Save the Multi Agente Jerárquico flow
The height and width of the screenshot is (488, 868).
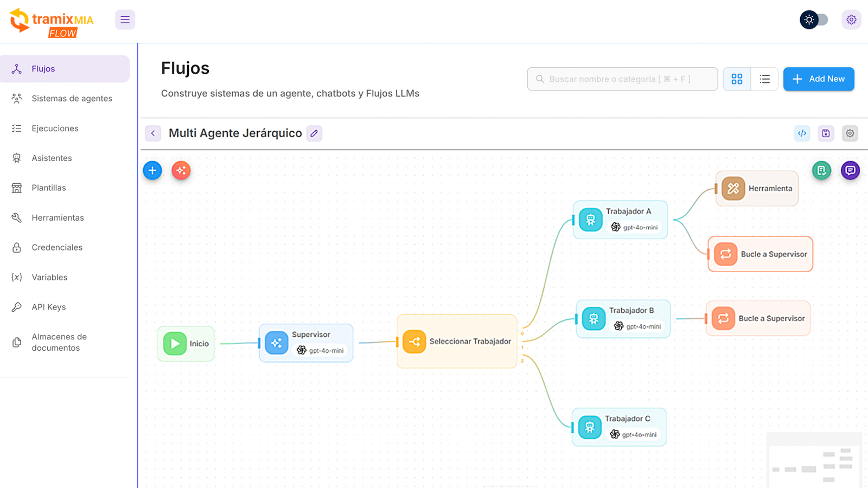click(826, 133)
